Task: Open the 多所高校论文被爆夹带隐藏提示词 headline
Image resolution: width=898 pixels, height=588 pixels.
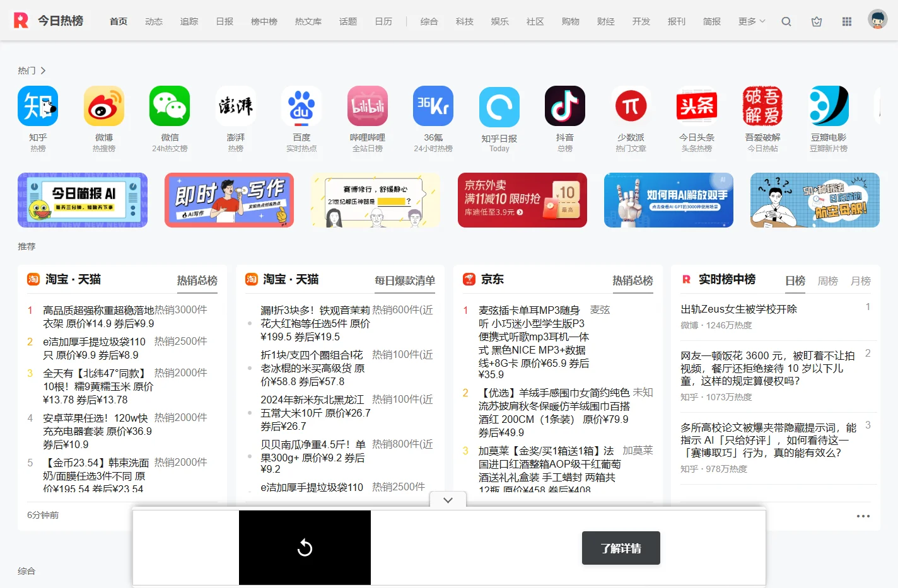Action: click(768, 440)
